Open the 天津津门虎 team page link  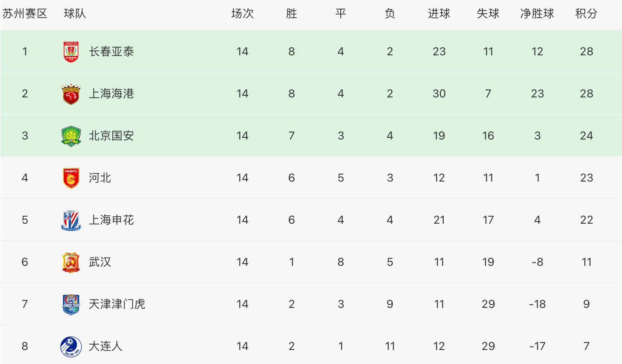[117, 304]
